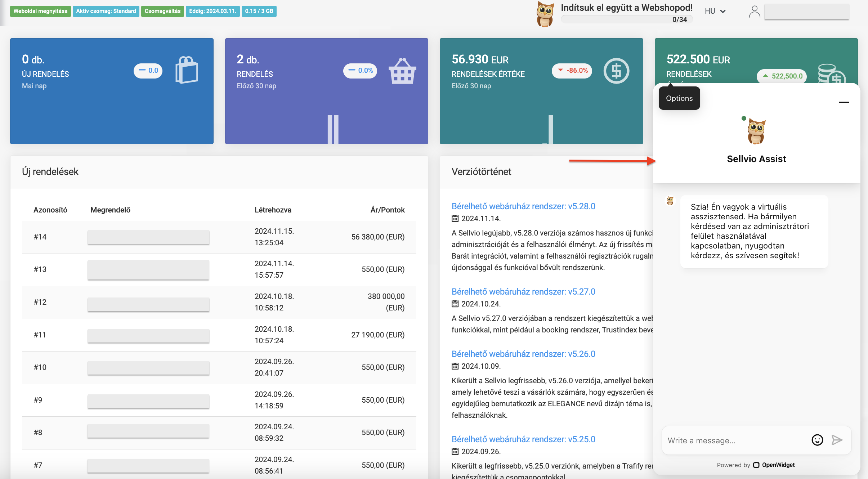
Task: Click the Csomagváltás button
Action: [x=162, y=11]
